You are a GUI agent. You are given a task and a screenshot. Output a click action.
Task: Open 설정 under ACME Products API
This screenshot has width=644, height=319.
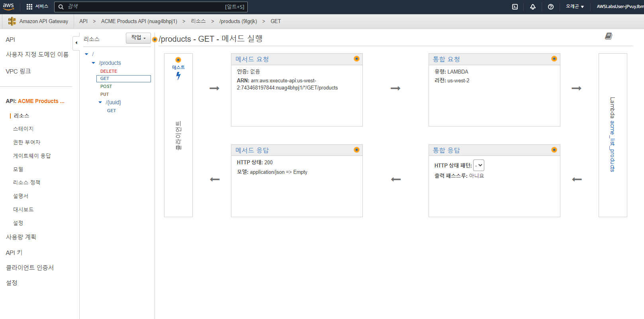[x=18, y=223]
